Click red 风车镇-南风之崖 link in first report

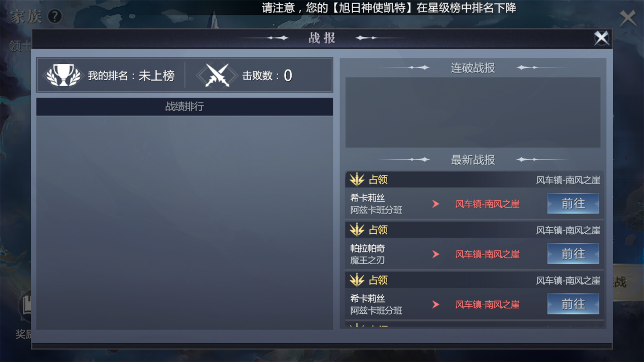click(487, 204)
